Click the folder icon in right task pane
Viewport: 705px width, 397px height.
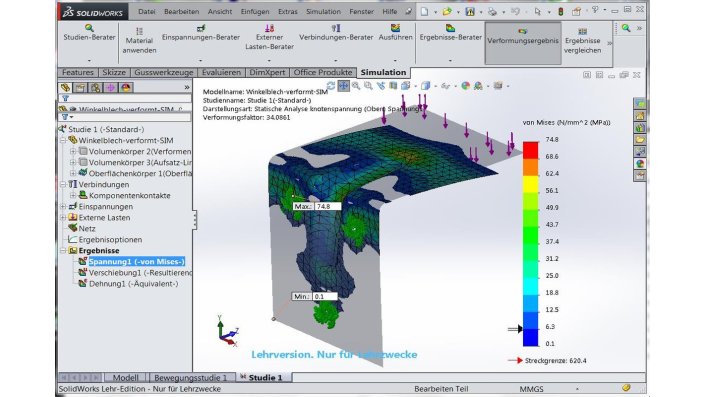click(x=640, y=140)
